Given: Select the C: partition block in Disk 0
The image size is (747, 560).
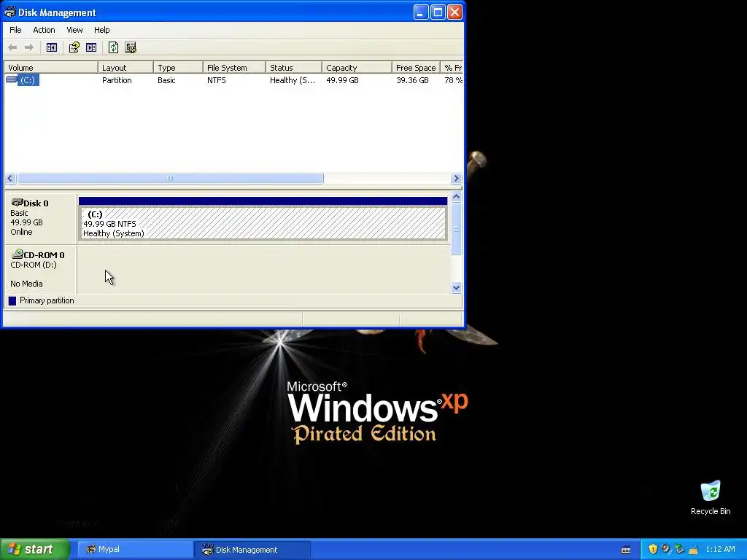Looking at the screenshot, I should click(263, 219).
